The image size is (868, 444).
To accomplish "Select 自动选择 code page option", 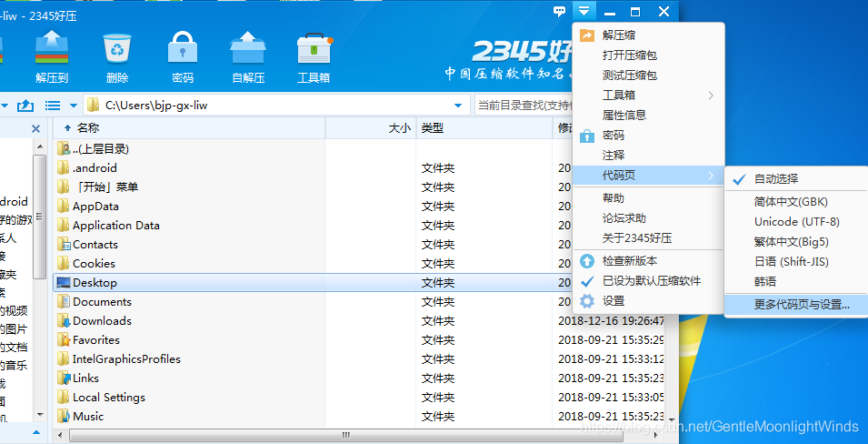I will [796, 179].
